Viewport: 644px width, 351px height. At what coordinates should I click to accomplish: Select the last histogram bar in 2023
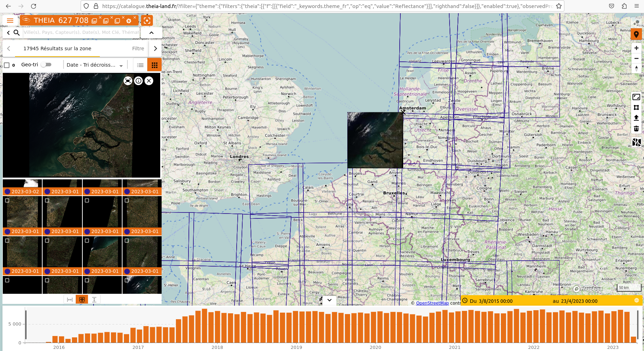pos(633,339)
